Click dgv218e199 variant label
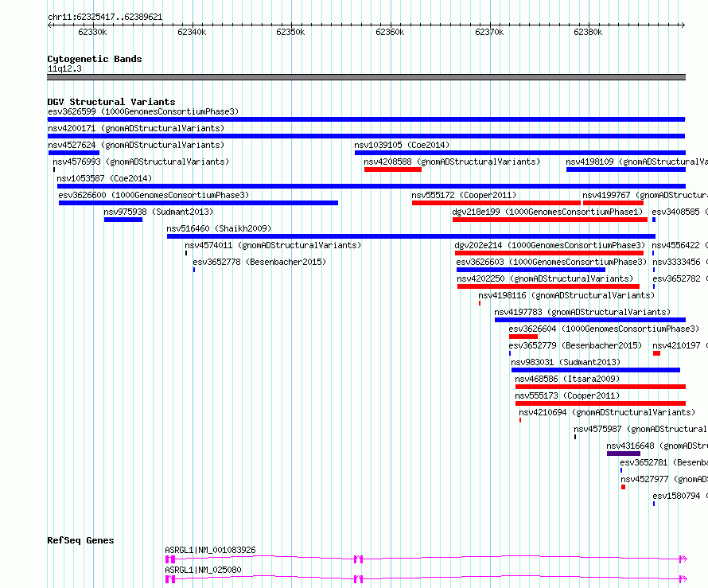Viewport: 708px width, 588px height. [547, 212]
